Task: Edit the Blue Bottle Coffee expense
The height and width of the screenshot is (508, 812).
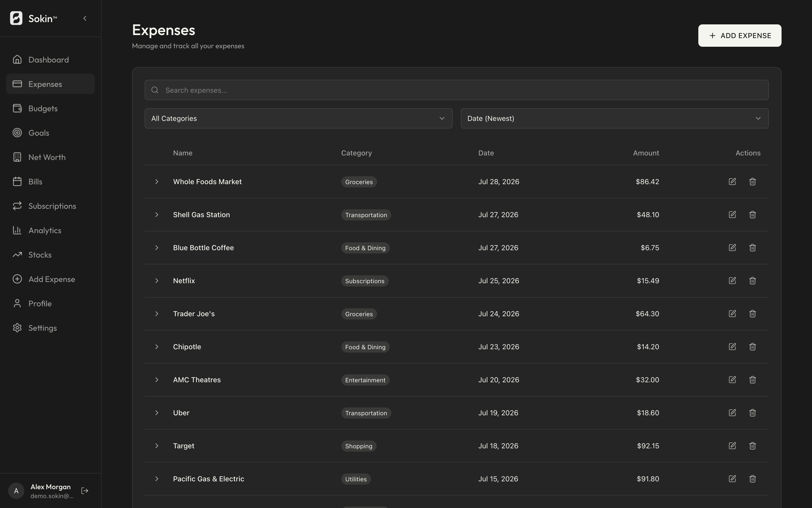Action: click(732, 248)
